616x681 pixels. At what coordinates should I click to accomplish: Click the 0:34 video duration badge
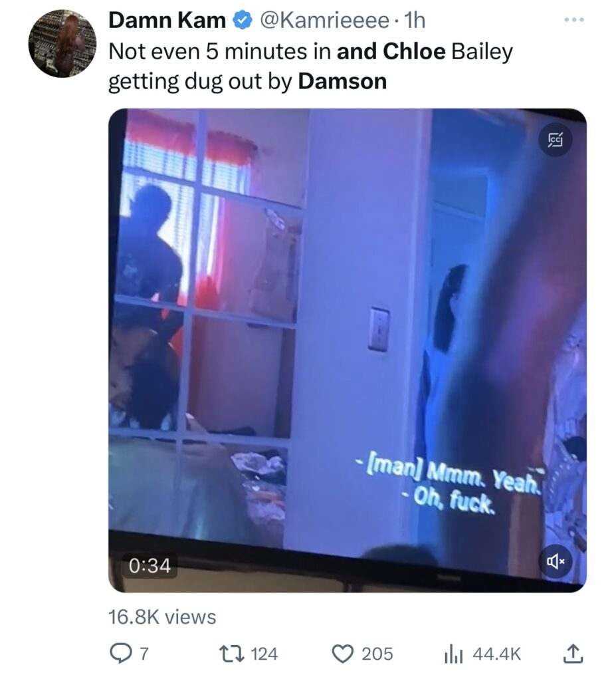click(x=150, y=565)
